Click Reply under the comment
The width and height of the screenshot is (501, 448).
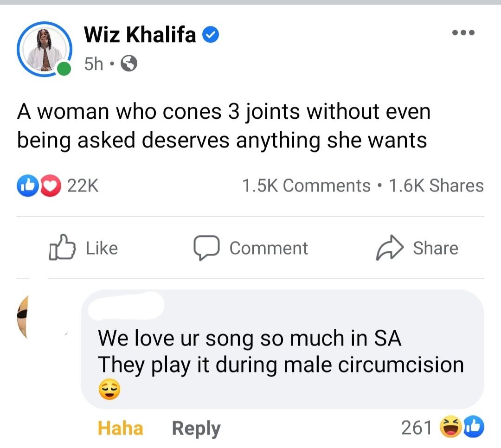point(196,428)
